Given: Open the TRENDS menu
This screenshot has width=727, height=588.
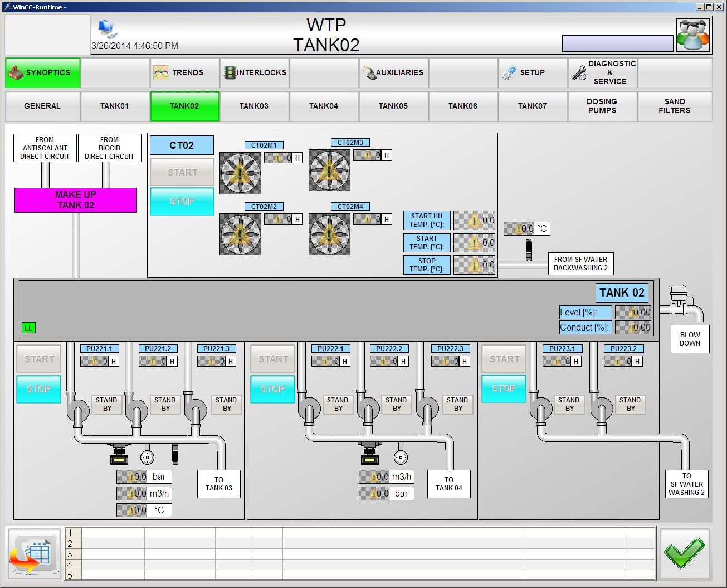Looking at the screenshot, I should click(x=184, y=72).
